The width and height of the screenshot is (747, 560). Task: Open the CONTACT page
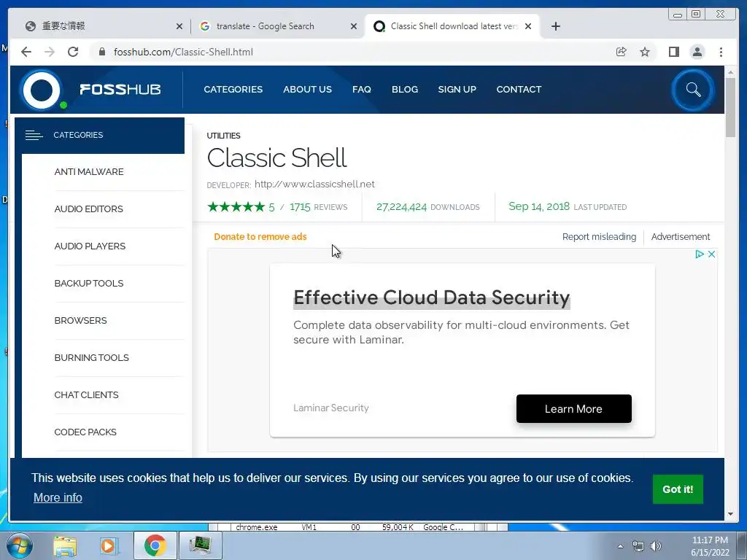[519, 90]
